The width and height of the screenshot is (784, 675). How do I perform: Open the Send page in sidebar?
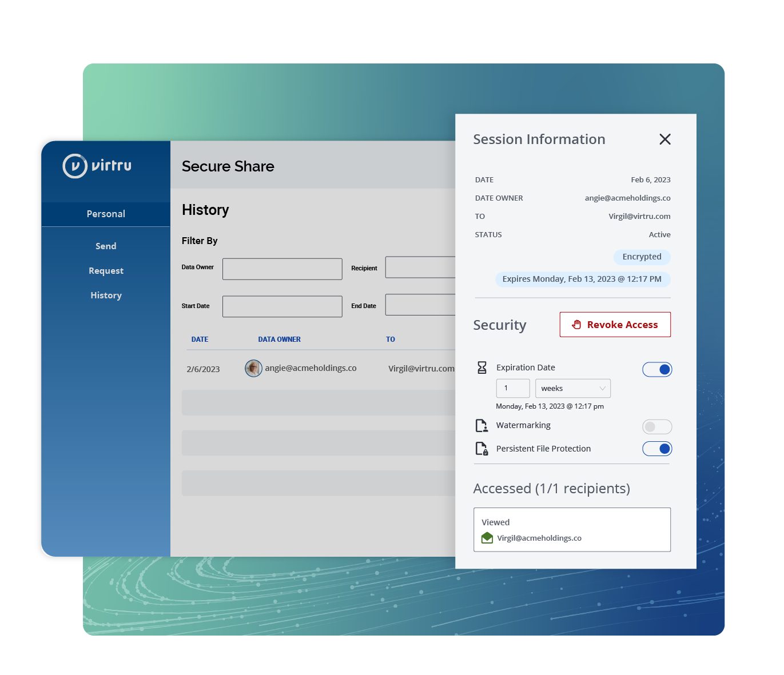coord(106,246)
